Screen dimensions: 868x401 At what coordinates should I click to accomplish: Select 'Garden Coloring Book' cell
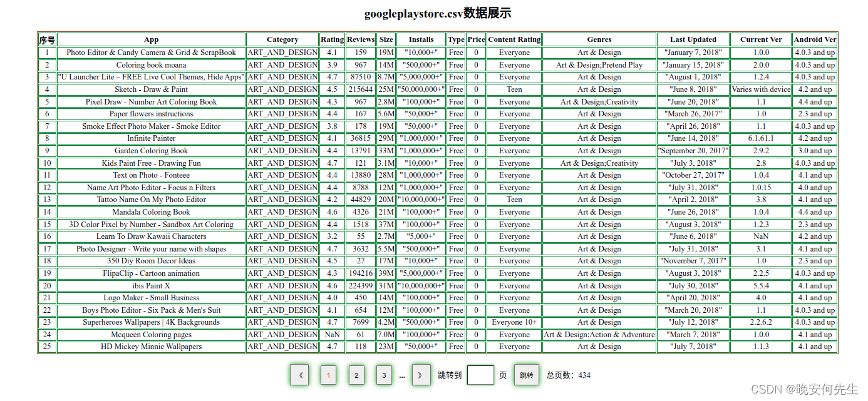pos(152,151)
